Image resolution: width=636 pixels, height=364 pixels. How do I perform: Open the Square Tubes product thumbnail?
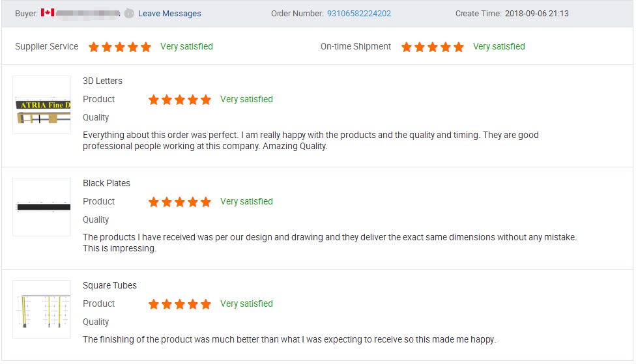click(x=42, y=309)
